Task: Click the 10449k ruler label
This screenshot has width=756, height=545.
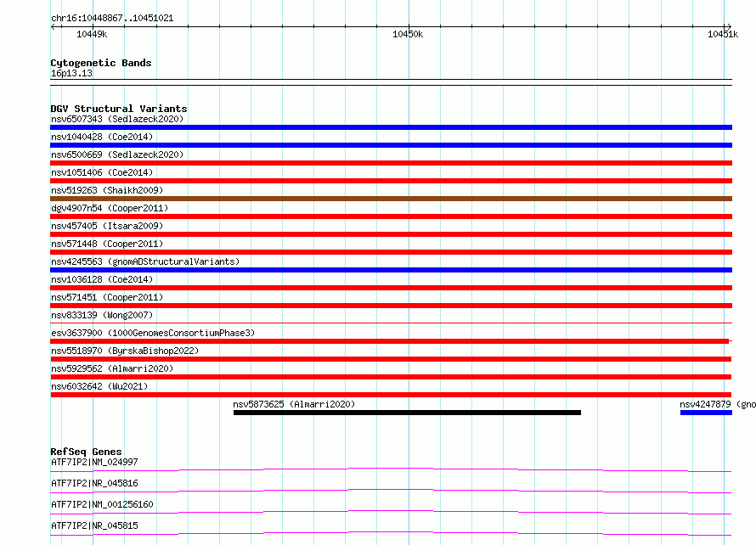Action: (92, 34)
